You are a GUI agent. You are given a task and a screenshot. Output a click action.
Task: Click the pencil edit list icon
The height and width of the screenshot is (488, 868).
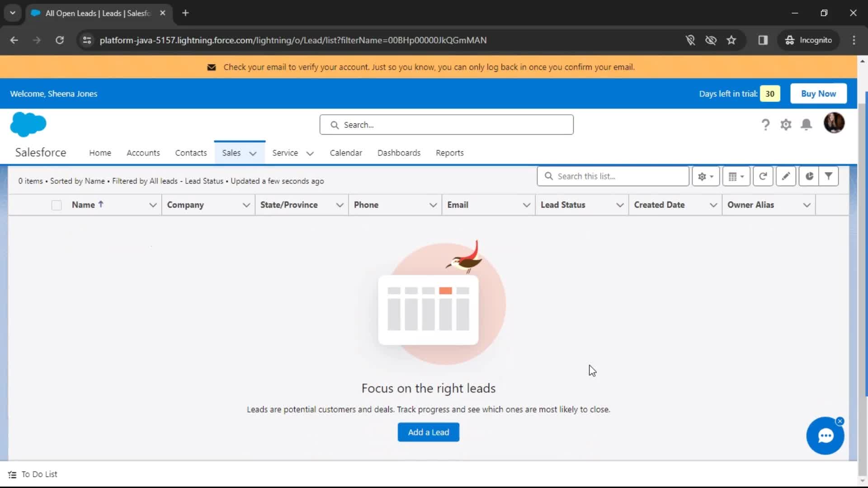[x=786, y=176]
